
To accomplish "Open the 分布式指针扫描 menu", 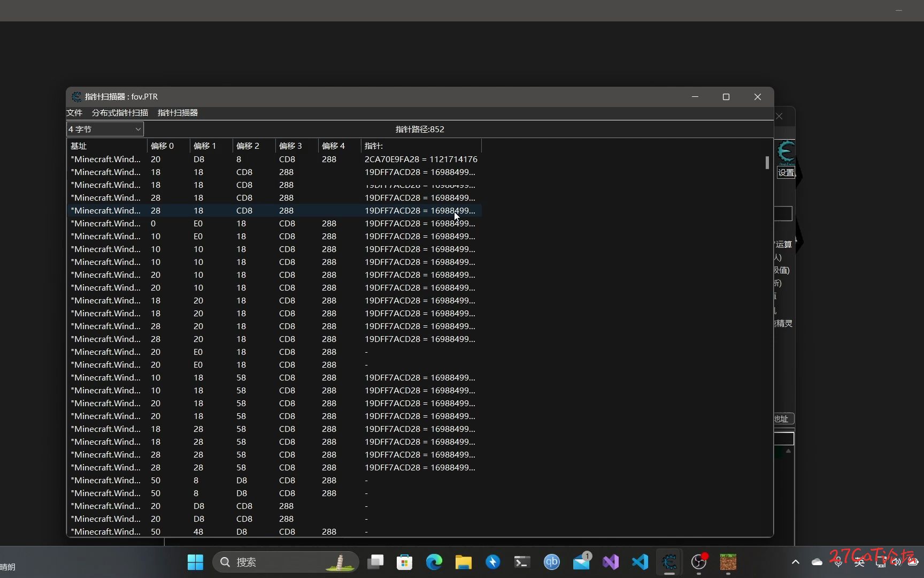I will tap(120, 113).
